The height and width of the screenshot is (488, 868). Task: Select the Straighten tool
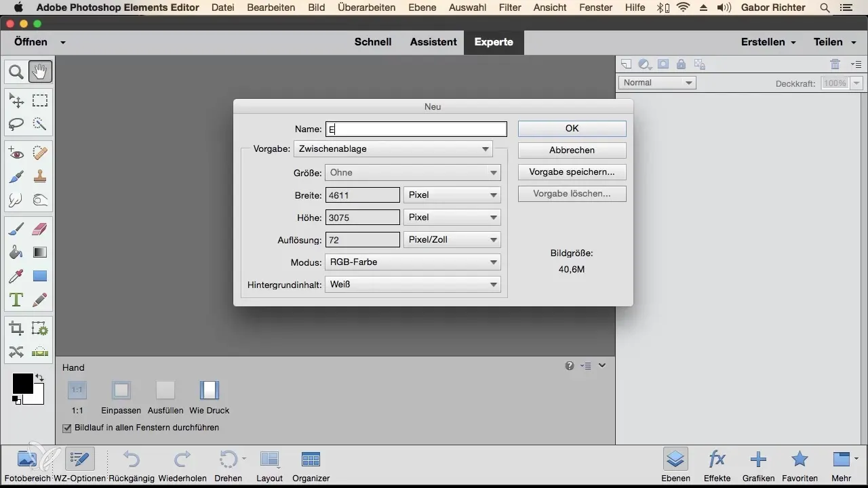[40, 352]
